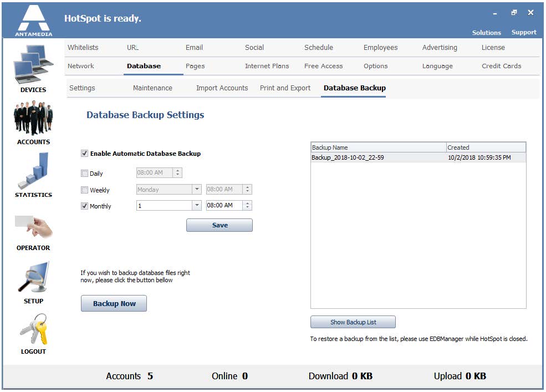The height and width of the screenshot is (392, 546).
Task: Click the Save button
Action: click(220, 225)
